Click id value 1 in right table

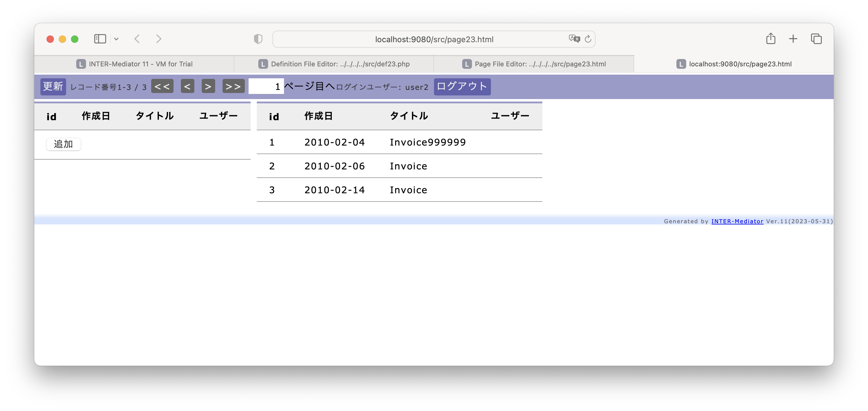point(272,142)
